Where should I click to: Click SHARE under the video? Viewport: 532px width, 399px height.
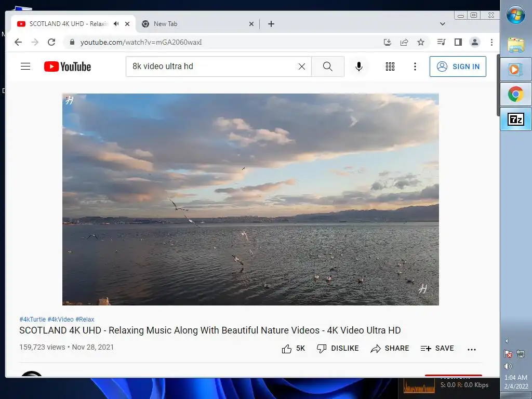click(390, 349)
